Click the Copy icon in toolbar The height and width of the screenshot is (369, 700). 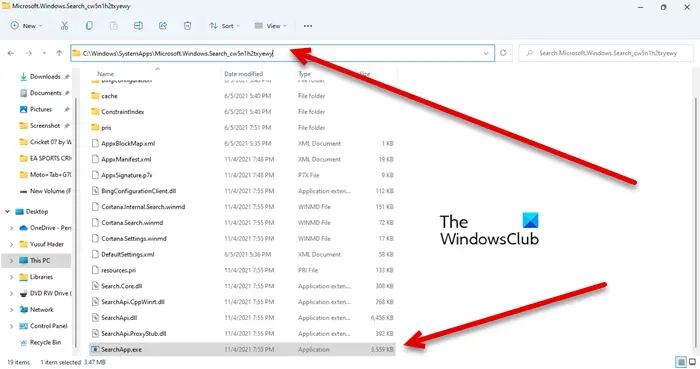pos(89,26)
